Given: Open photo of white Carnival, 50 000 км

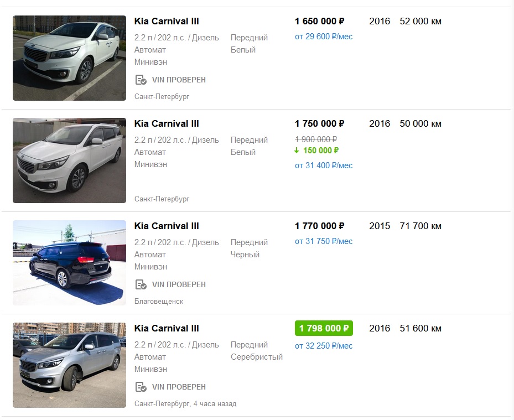Looking at the screenshot, I should 69,160.
